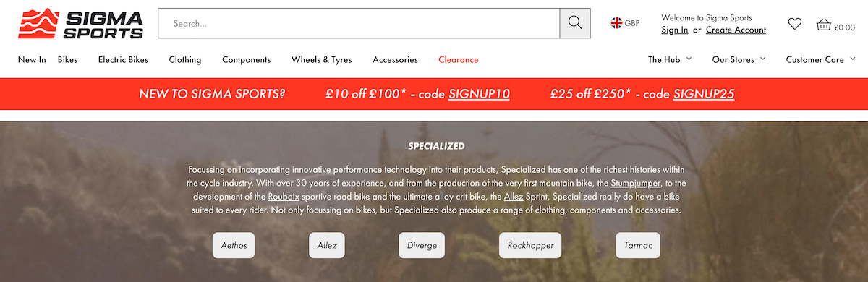Select the Rockhopper model button

pos(530,245)
